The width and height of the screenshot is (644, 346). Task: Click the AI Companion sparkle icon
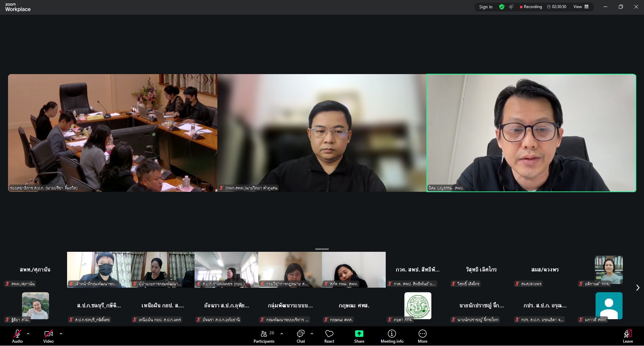[x=511, y=7]
